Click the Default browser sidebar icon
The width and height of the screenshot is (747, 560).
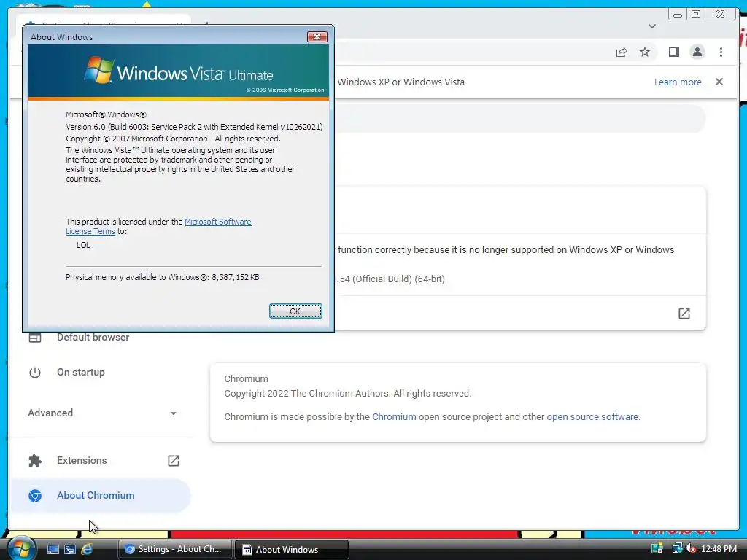tap(35, 338)
